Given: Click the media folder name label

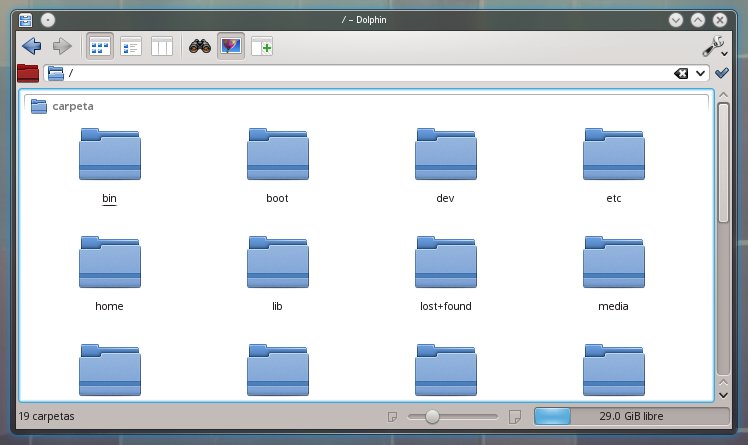Looking at the screenshot, I should point(613,306).
